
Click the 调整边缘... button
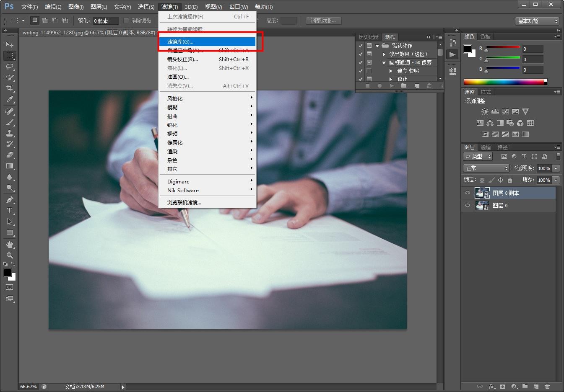[x=323, y=21]
